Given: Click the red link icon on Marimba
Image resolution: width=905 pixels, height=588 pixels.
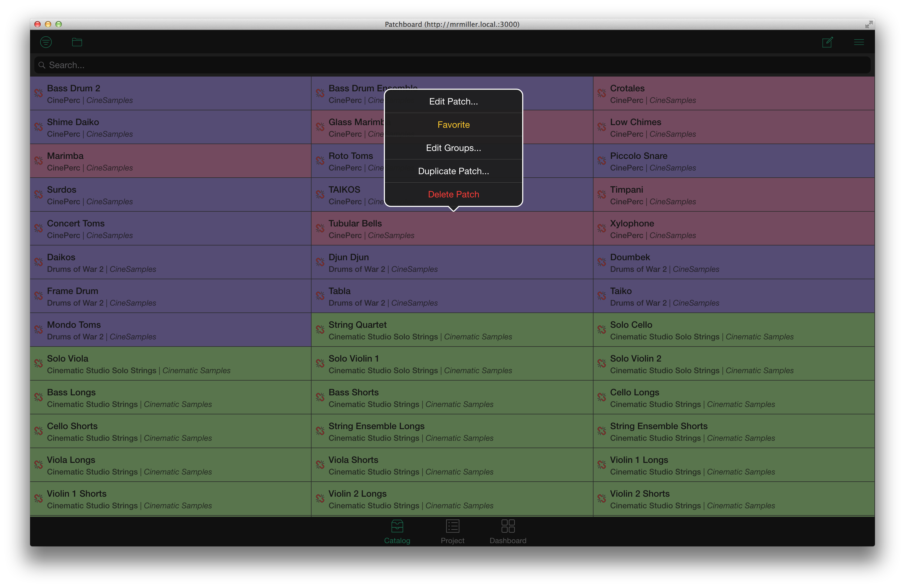Looking at the screenshot, I should click(38, 161).
